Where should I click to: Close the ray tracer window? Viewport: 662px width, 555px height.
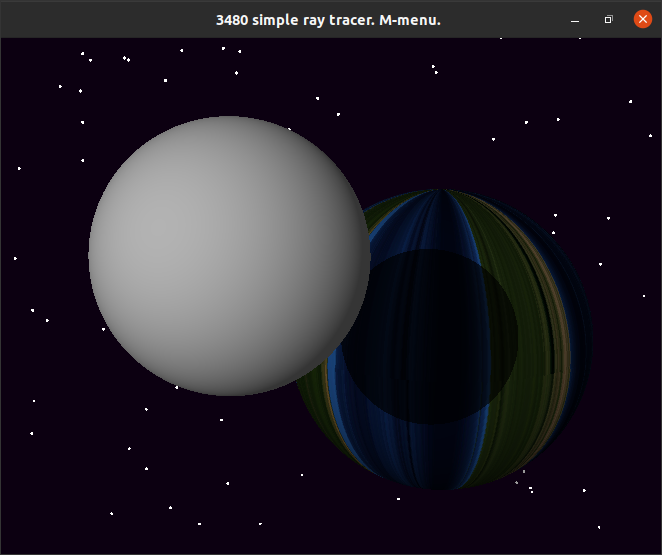point(642,19)
